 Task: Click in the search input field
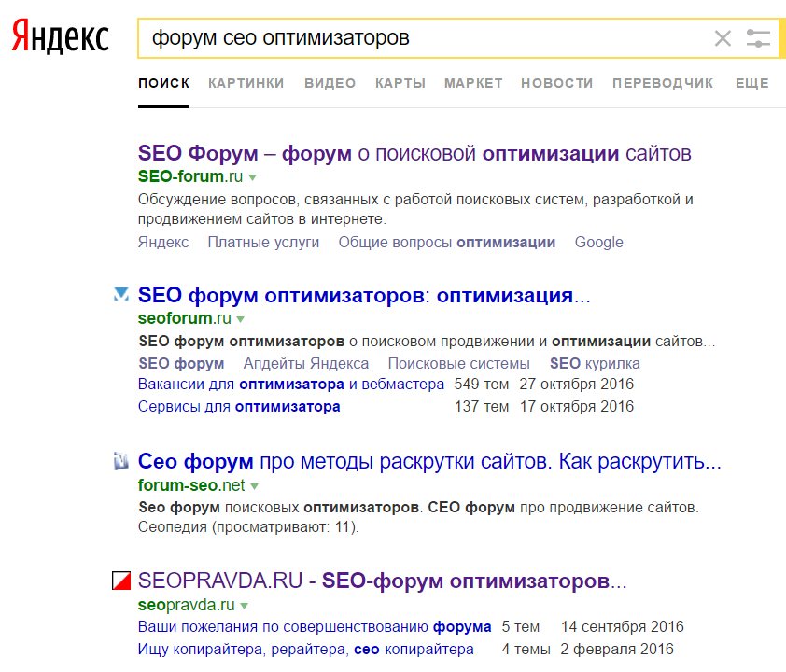420,38
